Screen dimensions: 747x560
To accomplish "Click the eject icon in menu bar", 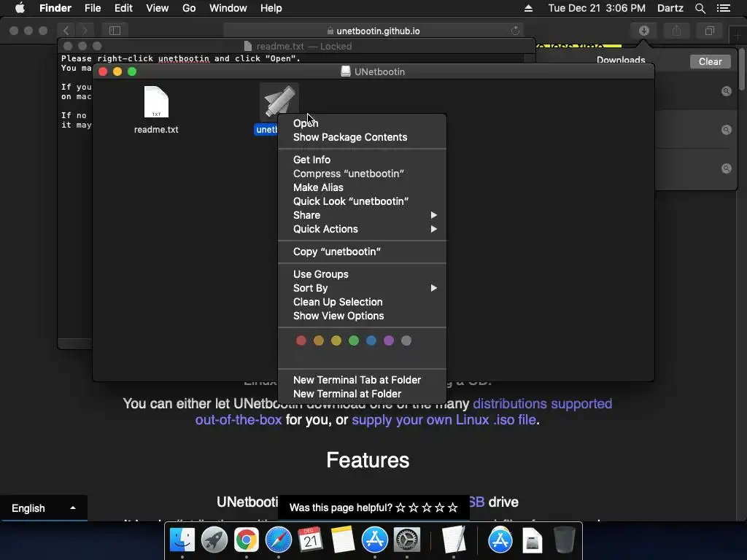I will tap(528, 8).
